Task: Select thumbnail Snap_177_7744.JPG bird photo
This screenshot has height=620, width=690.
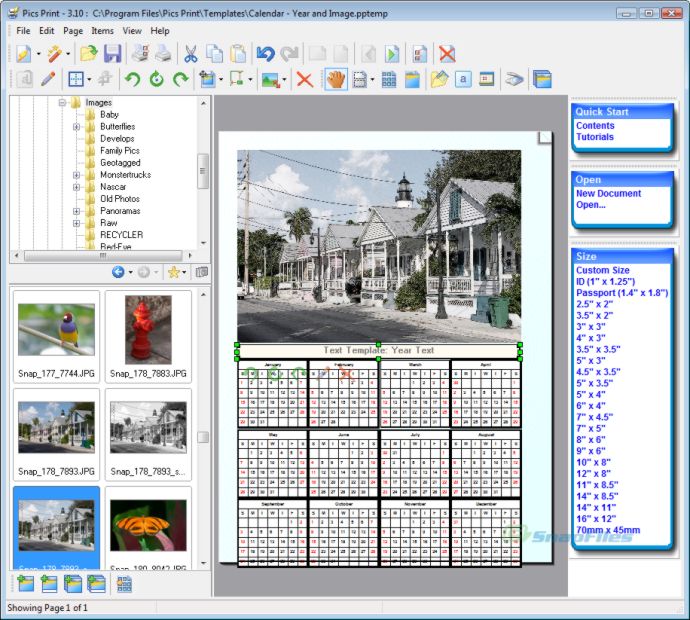Action: (x=56, y=337)
